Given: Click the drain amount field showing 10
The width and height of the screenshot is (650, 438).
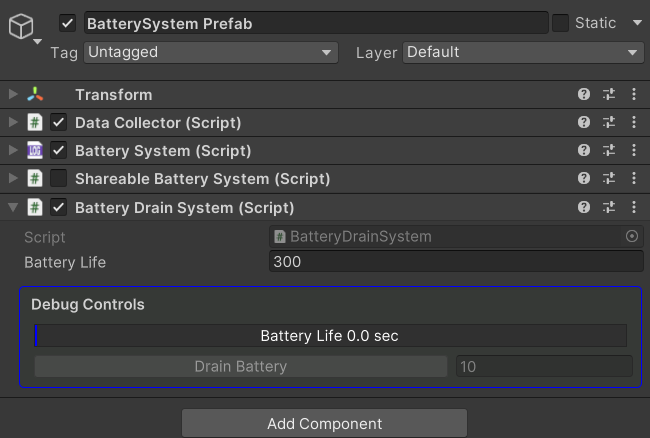Looking at the screenshot, I should pyautogui.click(x=544, y=366).
